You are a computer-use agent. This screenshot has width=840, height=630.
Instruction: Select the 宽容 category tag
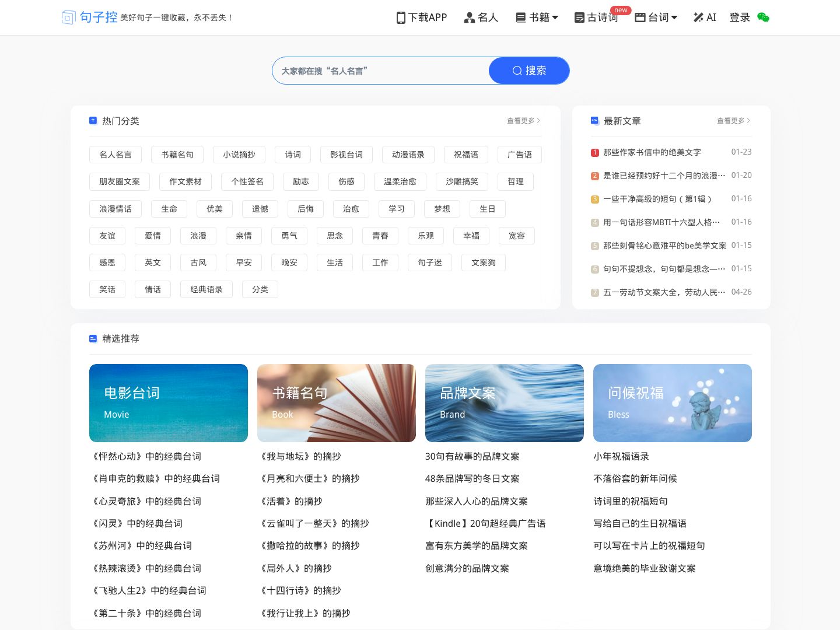point(517,236)
